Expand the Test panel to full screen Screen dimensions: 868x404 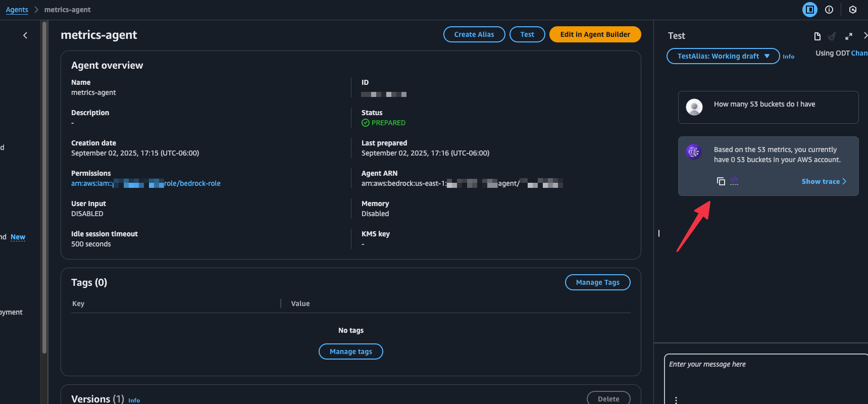click(x=849, y=36)
